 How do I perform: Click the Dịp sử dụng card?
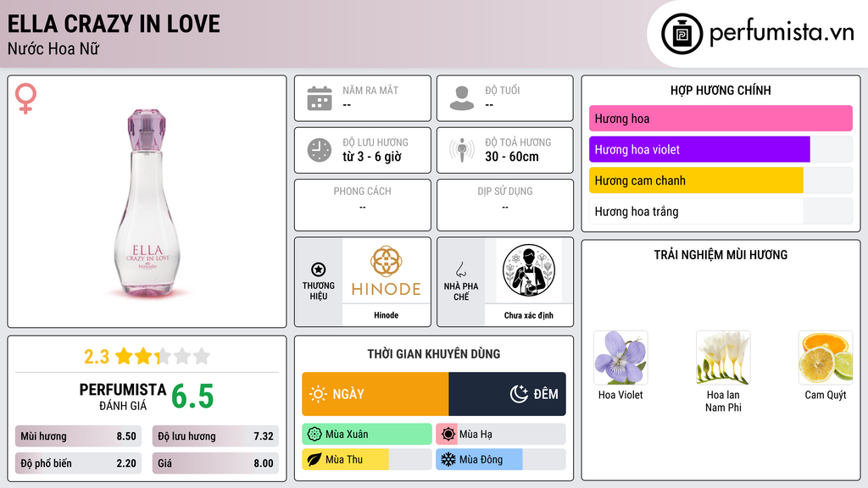505,205
